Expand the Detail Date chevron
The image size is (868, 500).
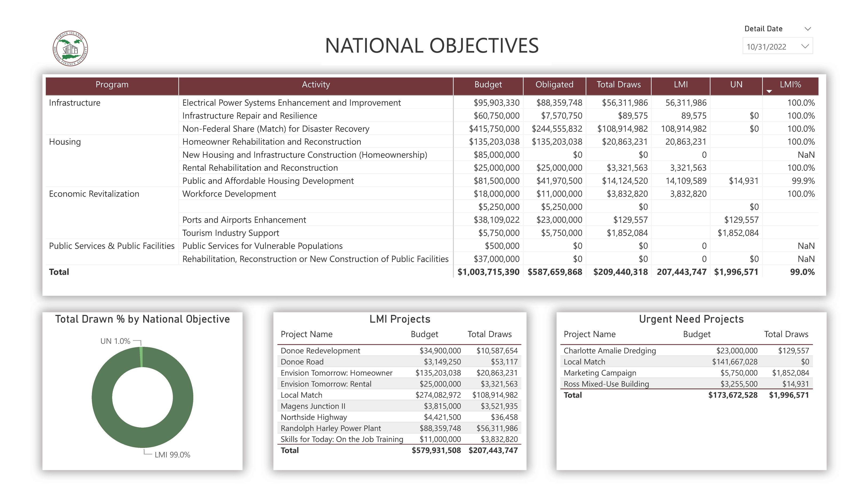pos(808,29)
